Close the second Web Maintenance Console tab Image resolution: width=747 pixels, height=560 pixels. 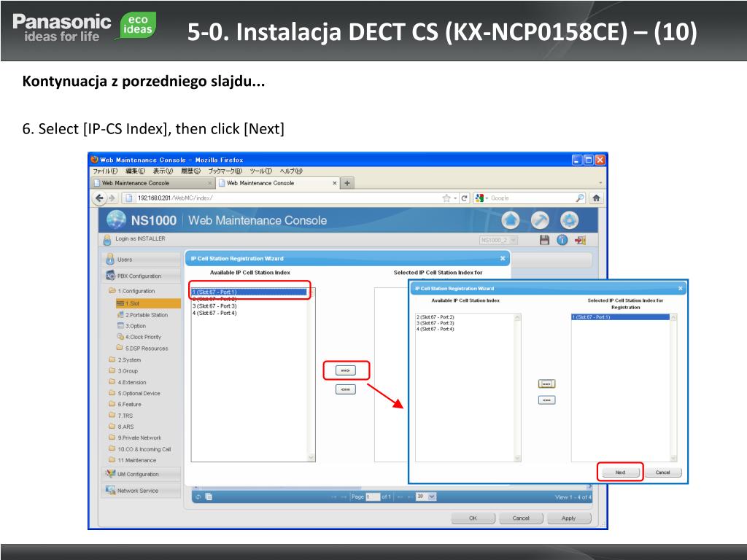334,183
